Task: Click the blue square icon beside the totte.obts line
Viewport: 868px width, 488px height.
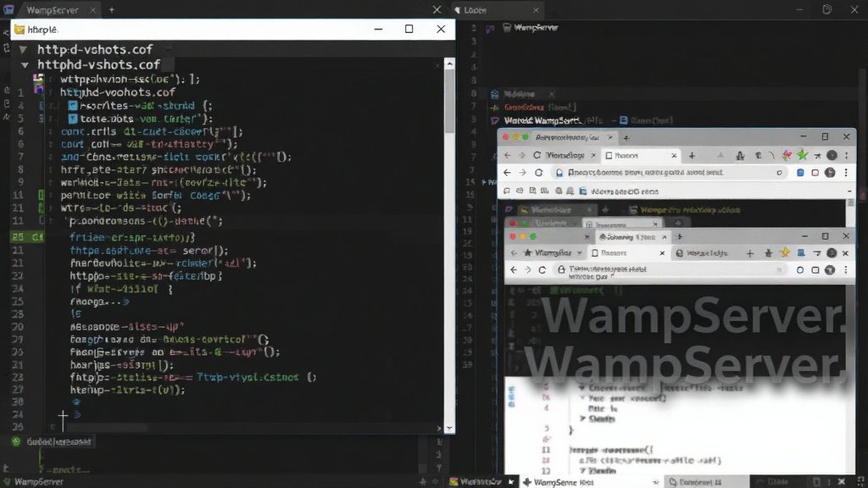Action: [x=73, y=119]
